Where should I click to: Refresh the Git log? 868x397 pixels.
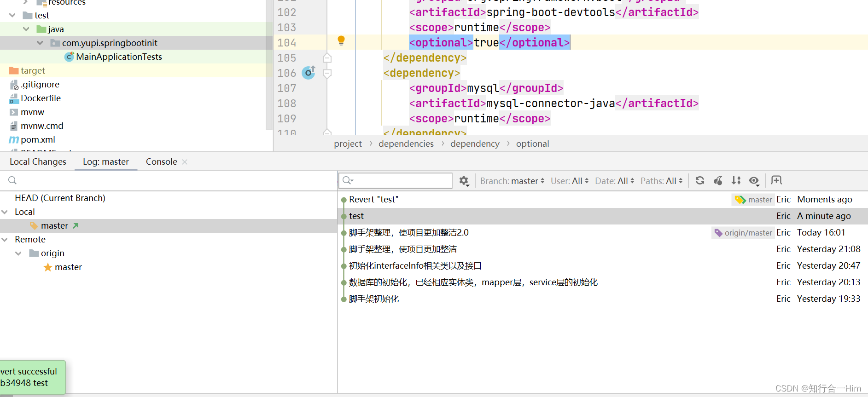(700, 180)
